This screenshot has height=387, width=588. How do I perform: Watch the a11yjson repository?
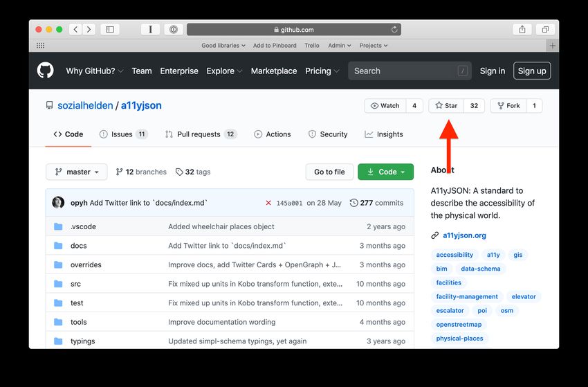tap(385, 106)
